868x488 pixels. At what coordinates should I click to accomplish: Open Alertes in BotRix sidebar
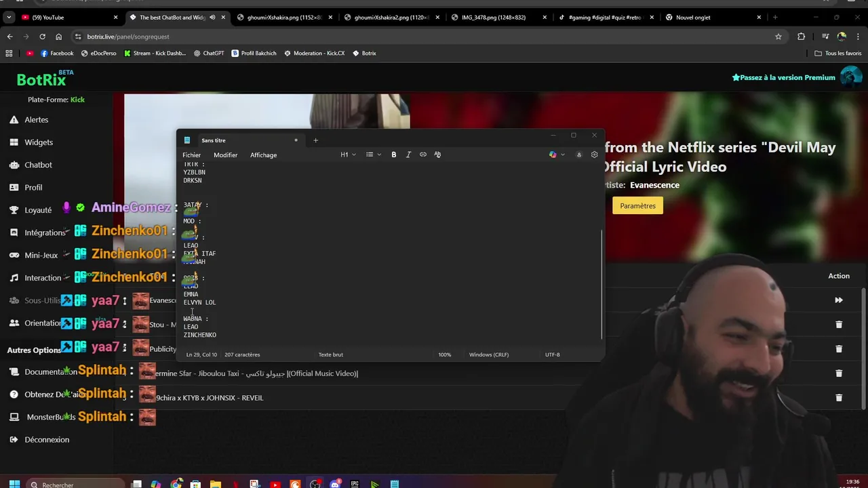tap(28, 120)
